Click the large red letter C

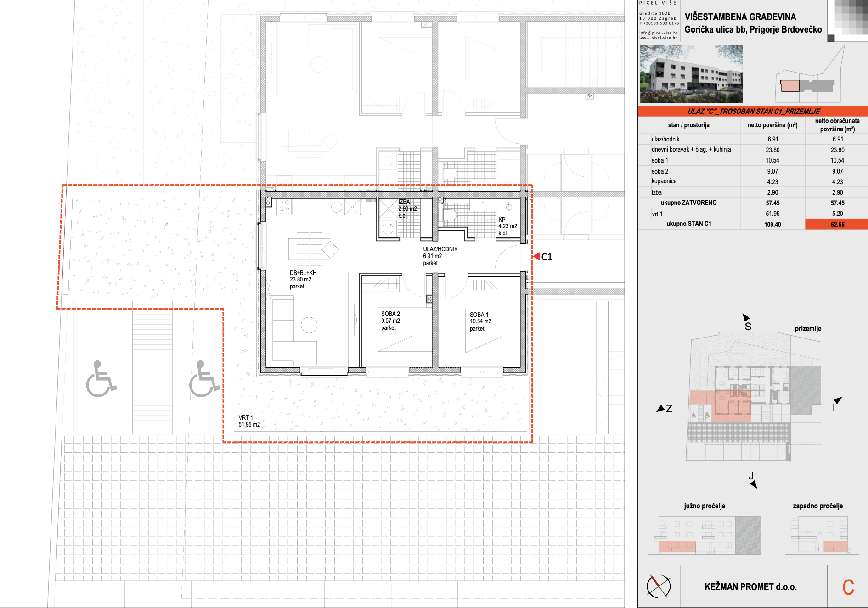(848, 587)
